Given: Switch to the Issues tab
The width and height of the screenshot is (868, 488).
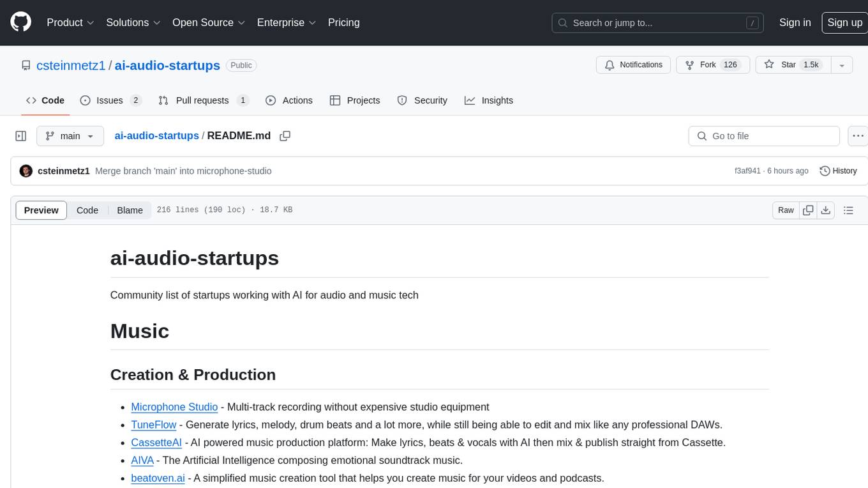Looking at the screenshot, I should [110, 100].
